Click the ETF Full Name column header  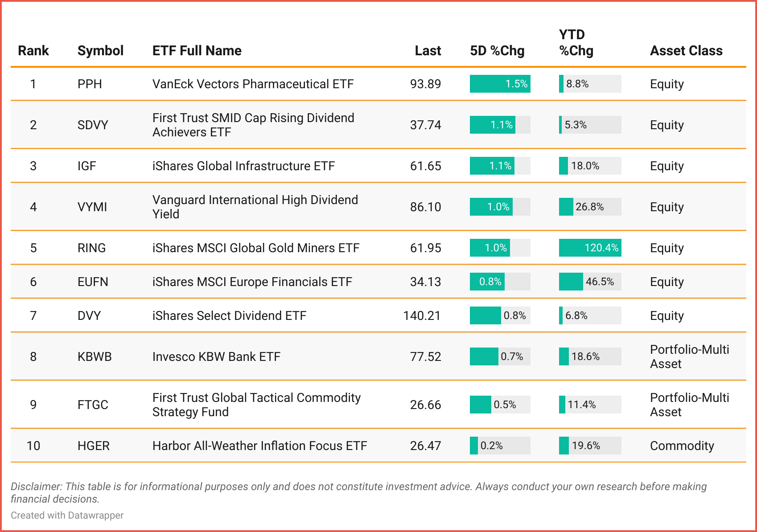coord(197,51)
